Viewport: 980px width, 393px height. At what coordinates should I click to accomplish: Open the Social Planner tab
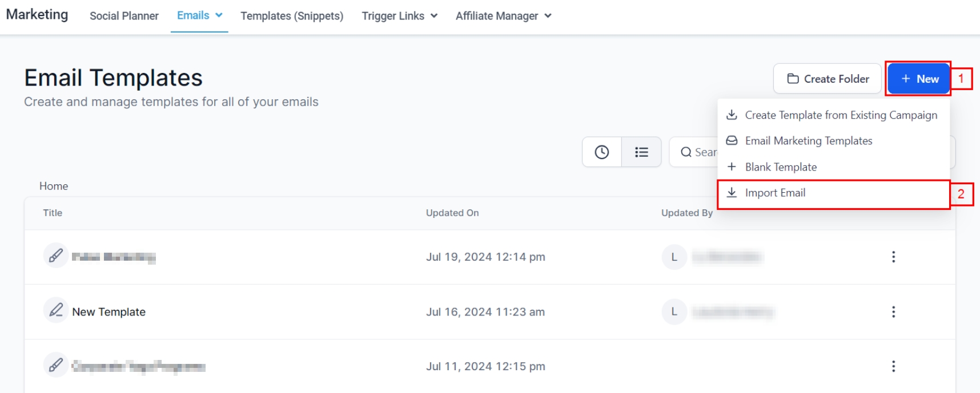tap(124, 16)
